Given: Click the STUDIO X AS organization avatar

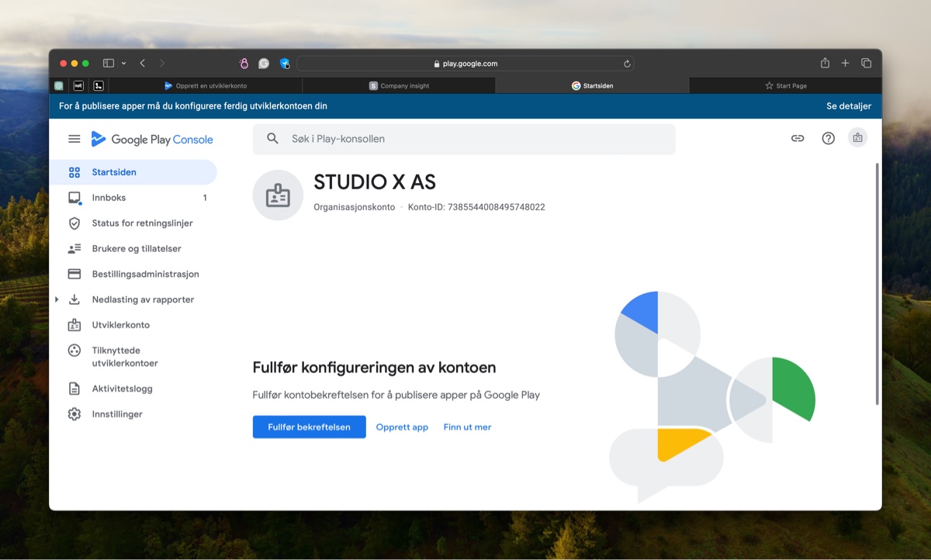Looking at the screenshot, I should tap(278, 195).
